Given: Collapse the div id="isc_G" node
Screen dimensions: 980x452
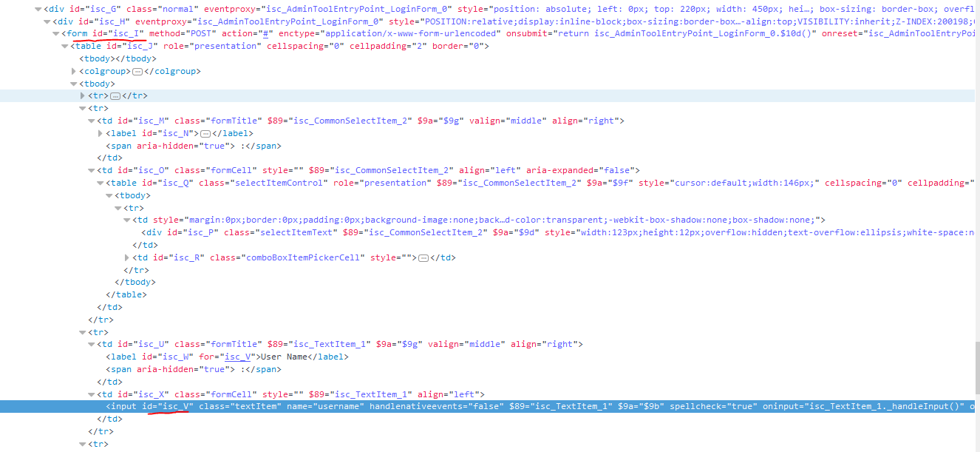Looking at the screenshot, I should click(38, 10).
